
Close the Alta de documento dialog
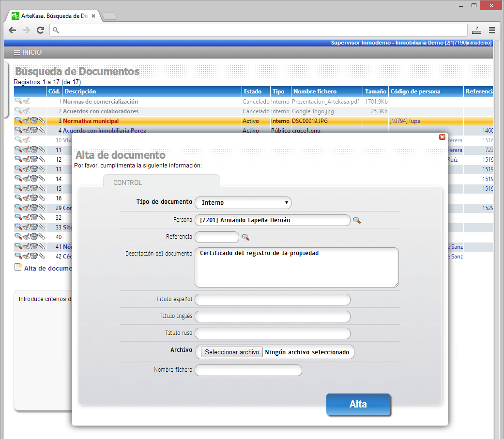(x=442, y=137)
